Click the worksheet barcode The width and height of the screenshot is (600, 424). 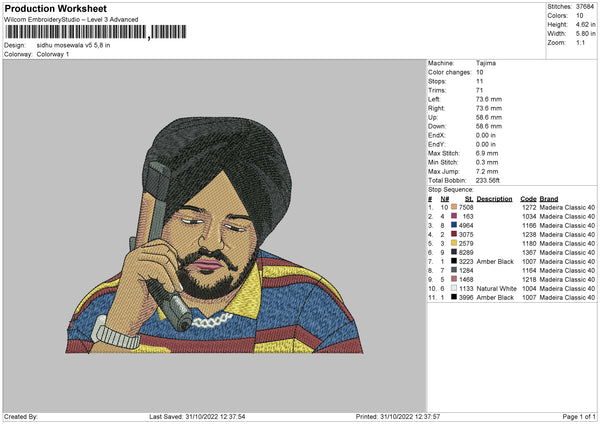pyautogui.click(x=95, y=32)
